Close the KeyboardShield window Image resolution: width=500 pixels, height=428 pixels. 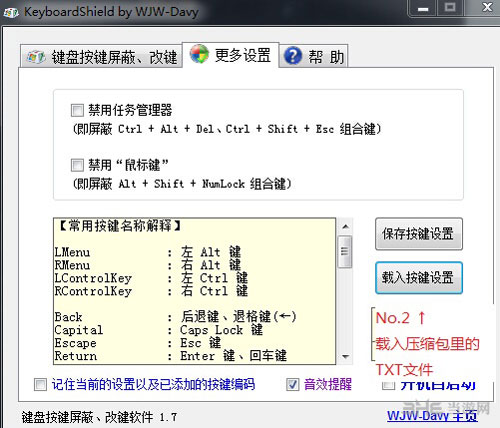487,7
